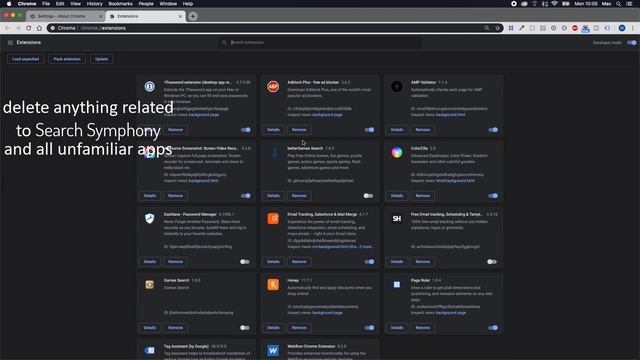Open a new tab with plus button
The width and height of the screenshot is (640, 360).
tap(193, 16)
